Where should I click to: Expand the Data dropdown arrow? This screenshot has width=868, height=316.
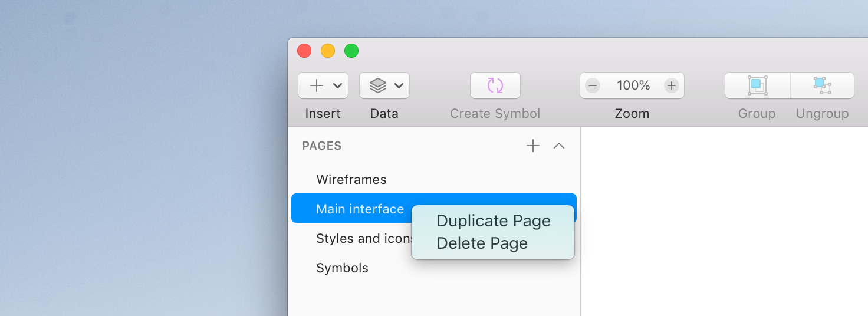[x=399, y=86]
